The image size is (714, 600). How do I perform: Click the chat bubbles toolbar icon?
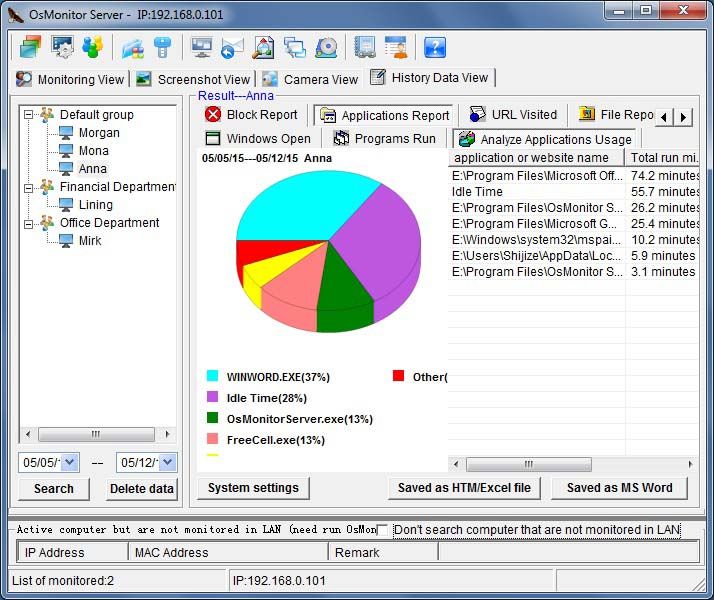295,47
